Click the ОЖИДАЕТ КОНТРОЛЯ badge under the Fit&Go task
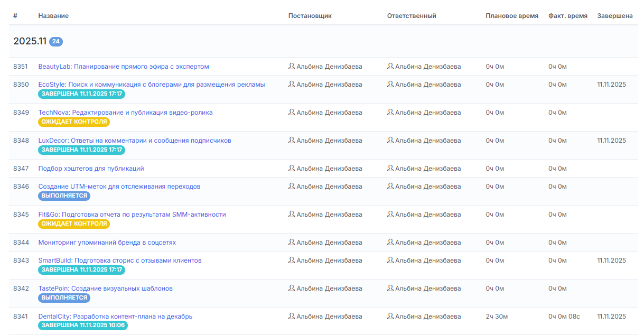The width and height of the screenshot is (644, 335). [x=74, y=224]
